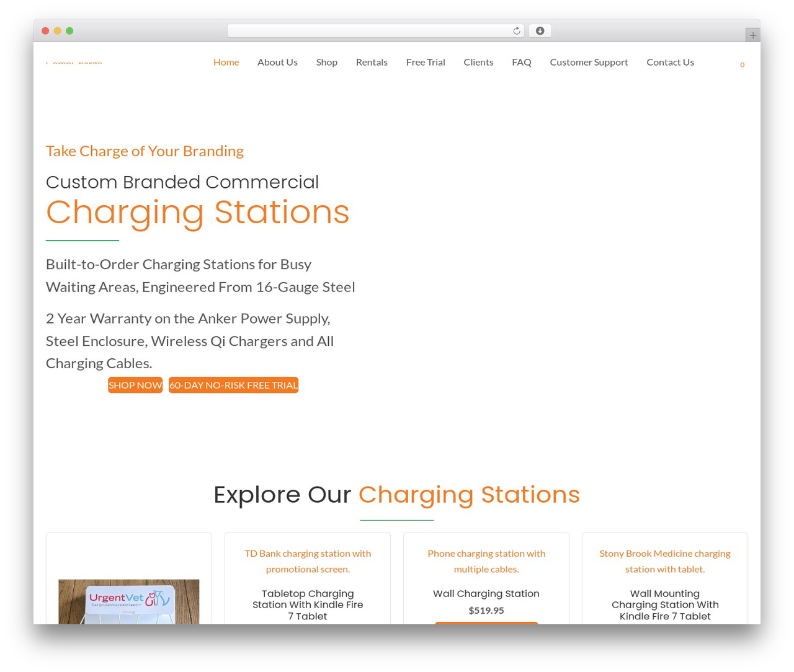This screenshot has height=672, width=794.
Task: Open the FAQ page
Action: [522, 62]
